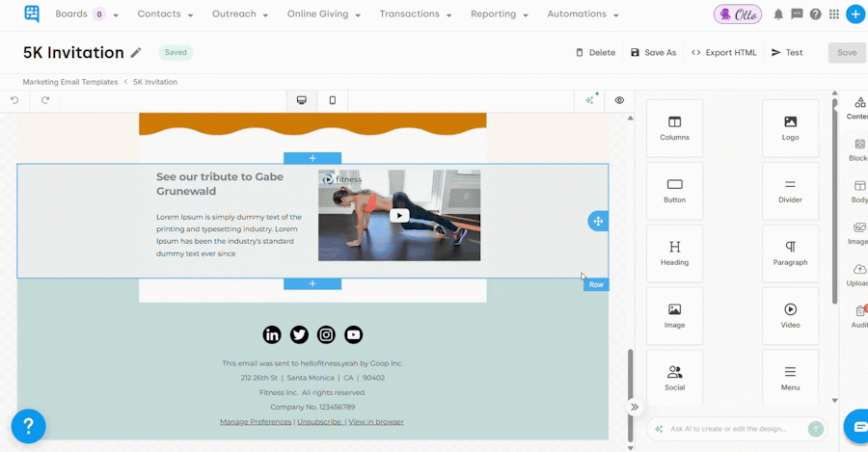Click the Save button
The image size is (868, 452).
click(847, 53)
